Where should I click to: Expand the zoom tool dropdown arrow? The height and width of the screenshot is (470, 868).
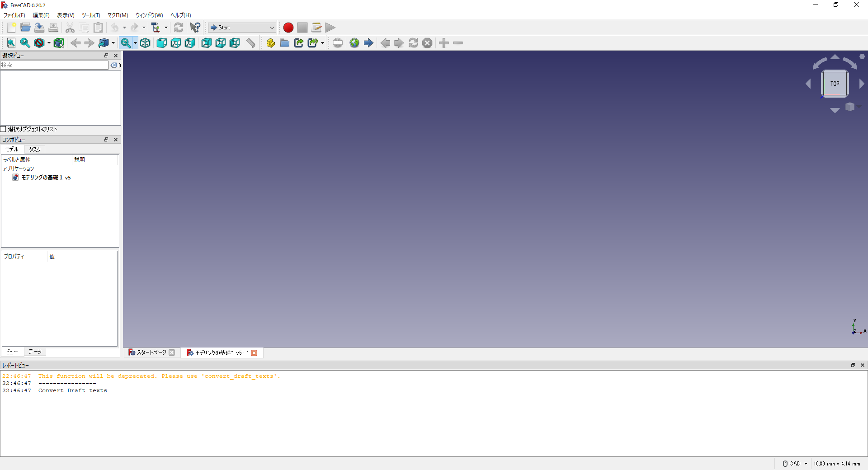click(135, 43)
